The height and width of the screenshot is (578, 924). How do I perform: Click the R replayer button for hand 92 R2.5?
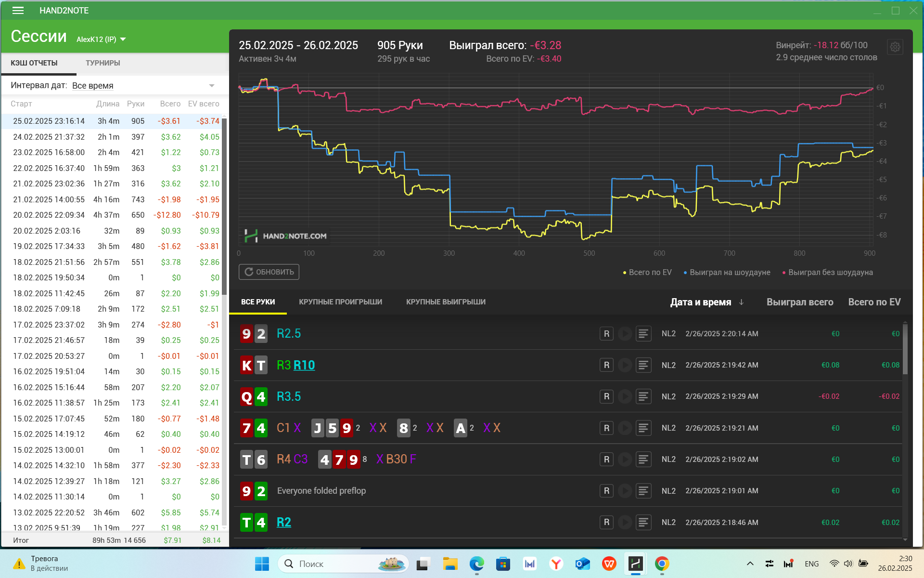(606, 334)
